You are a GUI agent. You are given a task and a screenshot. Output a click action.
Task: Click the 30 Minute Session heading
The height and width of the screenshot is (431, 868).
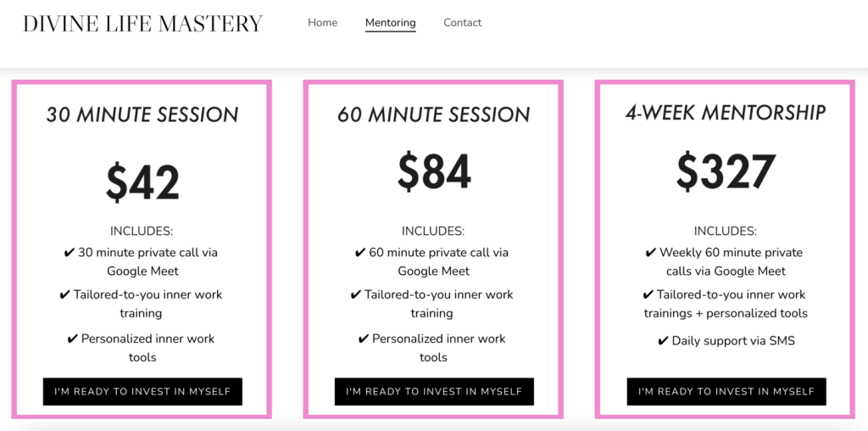[x=142, y=115]
